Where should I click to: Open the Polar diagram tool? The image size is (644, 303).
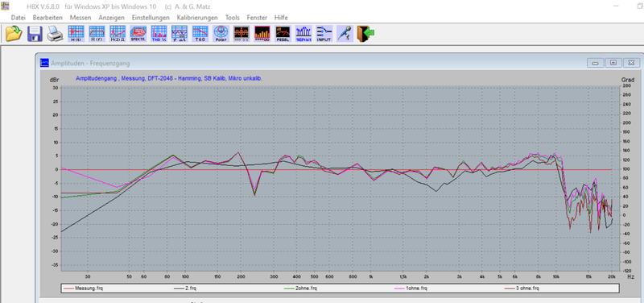point(221,33)
